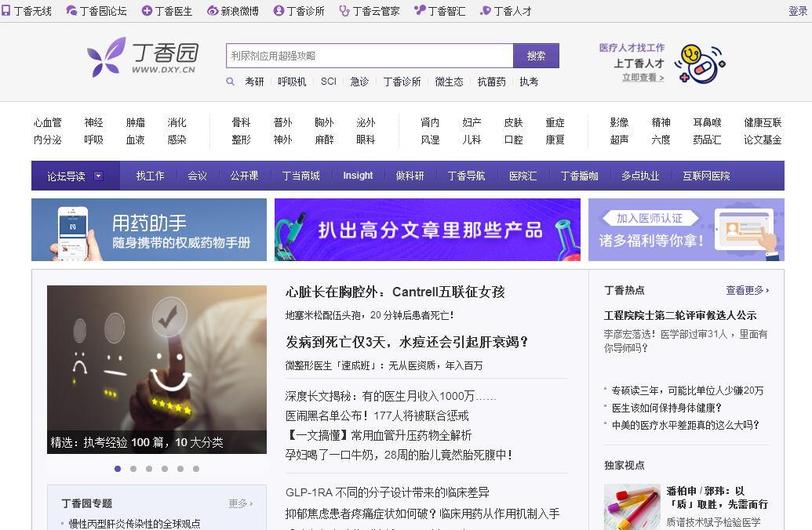Click the 丁香医生 plus icon
This screenshot has width=812, height=530.
click(147, 11)
